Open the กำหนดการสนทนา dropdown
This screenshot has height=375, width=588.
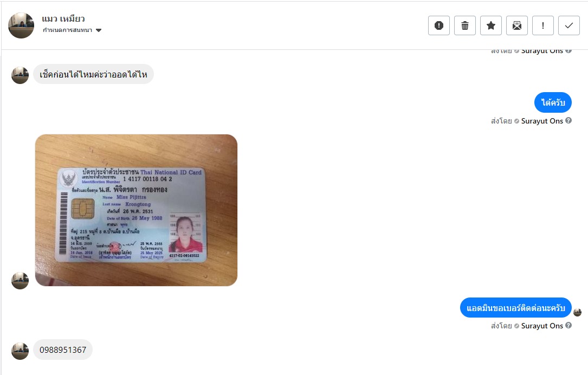click(x=72, y=30)
